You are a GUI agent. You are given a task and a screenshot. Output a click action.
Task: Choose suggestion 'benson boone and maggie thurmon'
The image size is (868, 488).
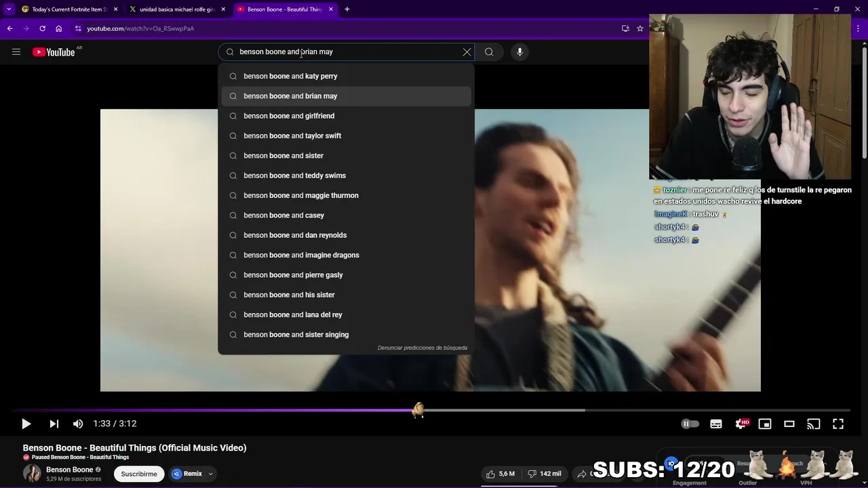tap(346, 195)
